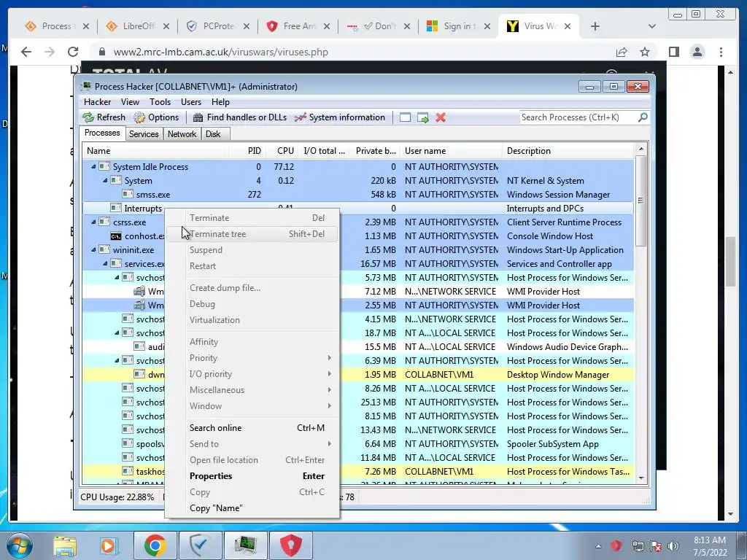747x560 pixels.
Task: Sort by User name column header
Action: coord(452,150)
